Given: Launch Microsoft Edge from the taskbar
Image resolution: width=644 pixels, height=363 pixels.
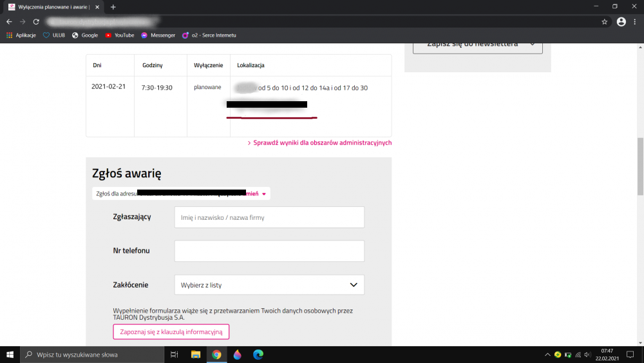Looking at the screenshot, I should click(258, 355).
